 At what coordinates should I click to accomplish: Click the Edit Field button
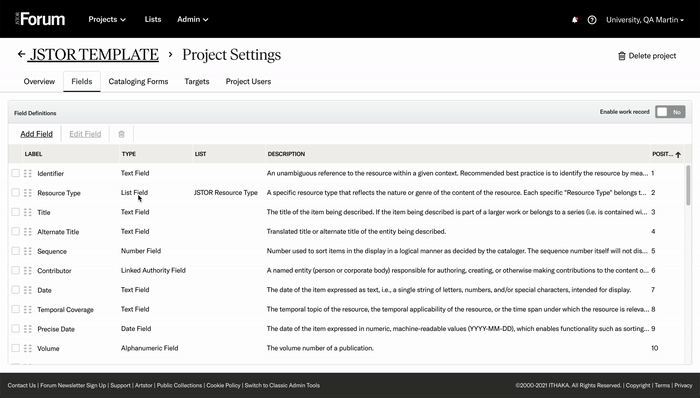tap(85, 134)
